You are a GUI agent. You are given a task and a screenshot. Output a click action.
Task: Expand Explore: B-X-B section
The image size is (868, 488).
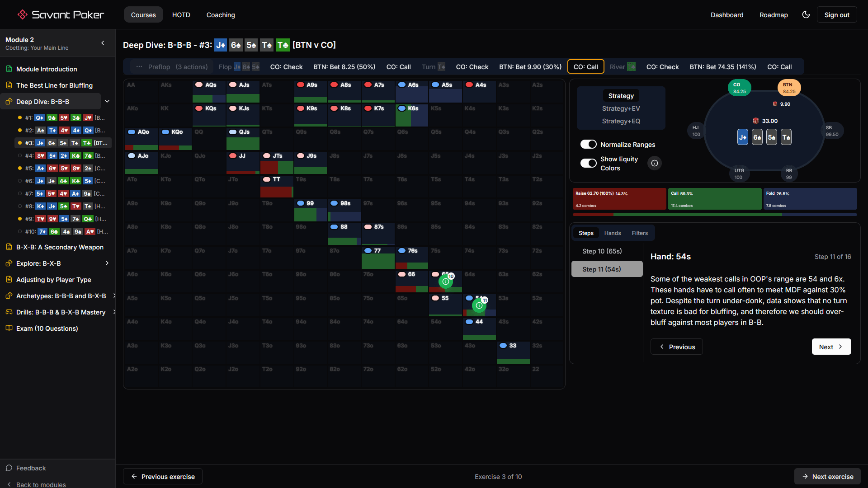[107, 263]
